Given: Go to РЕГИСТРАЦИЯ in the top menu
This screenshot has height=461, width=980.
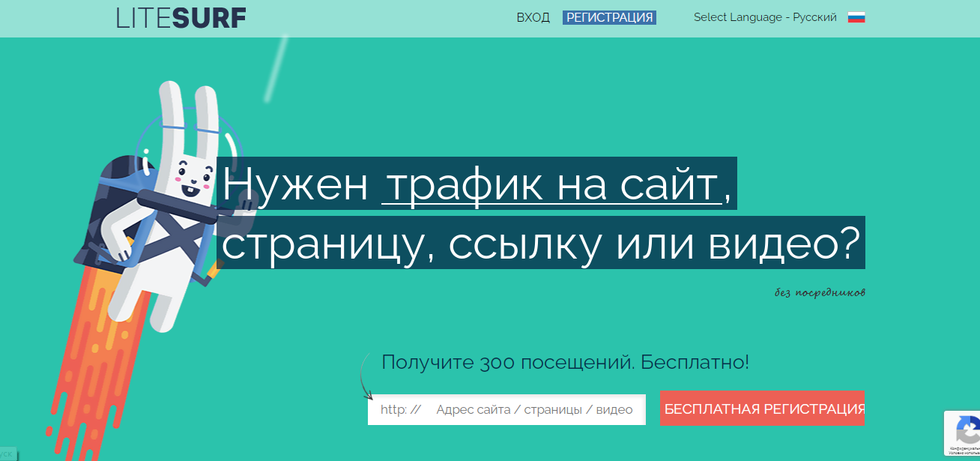Looking at the screenshot, I should click(609, 17).
